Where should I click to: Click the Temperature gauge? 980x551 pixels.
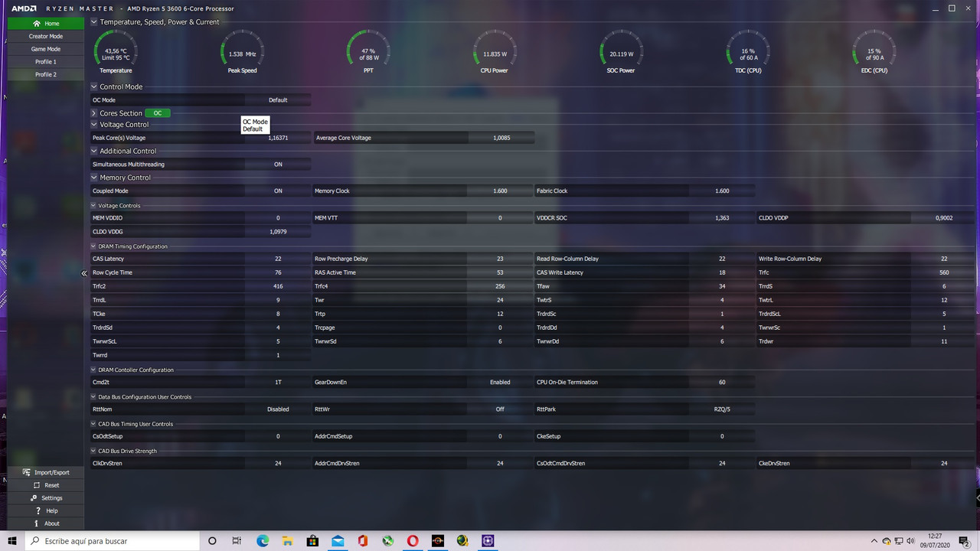pos(116,52)
